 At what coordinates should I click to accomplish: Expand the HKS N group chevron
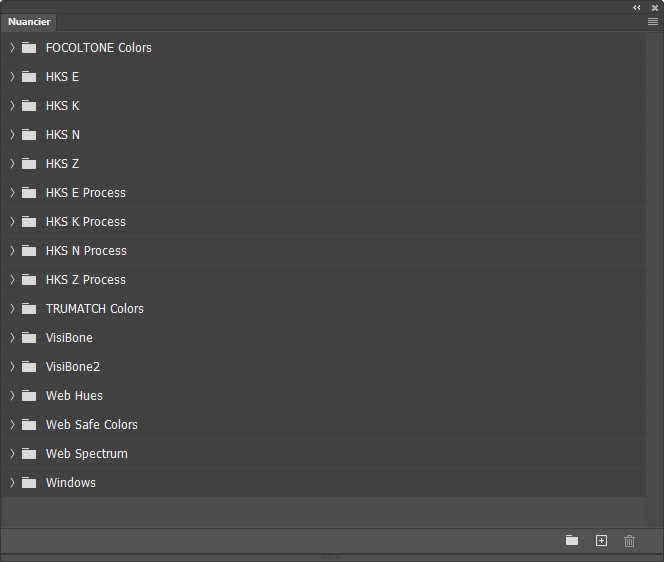point(12,135)
